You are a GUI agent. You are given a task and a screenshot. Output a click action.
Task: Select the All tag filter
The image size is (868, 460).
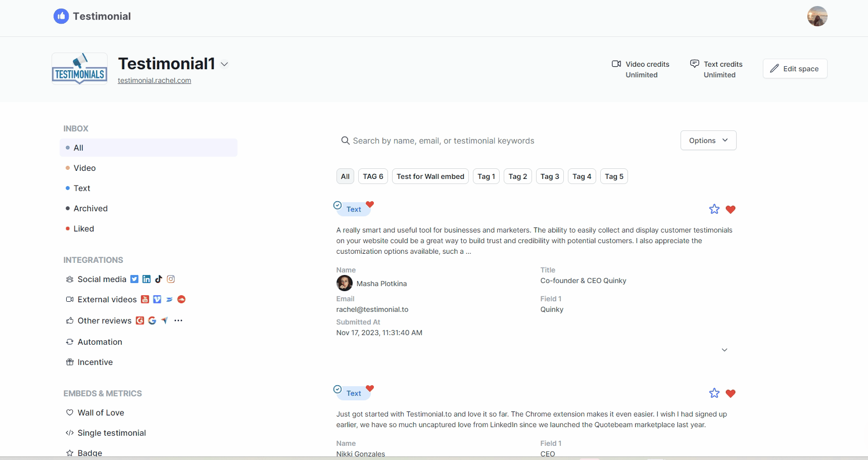click(345, 176)
